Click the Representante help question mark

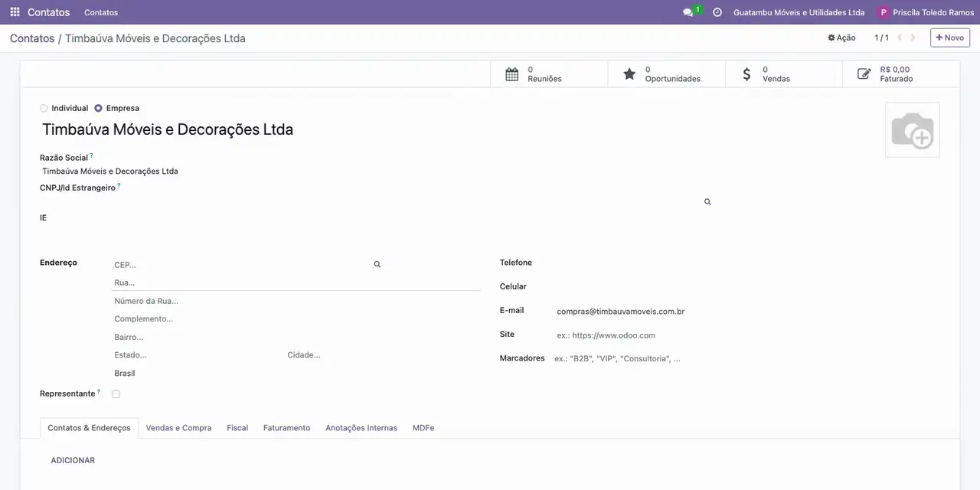(99, 391)
